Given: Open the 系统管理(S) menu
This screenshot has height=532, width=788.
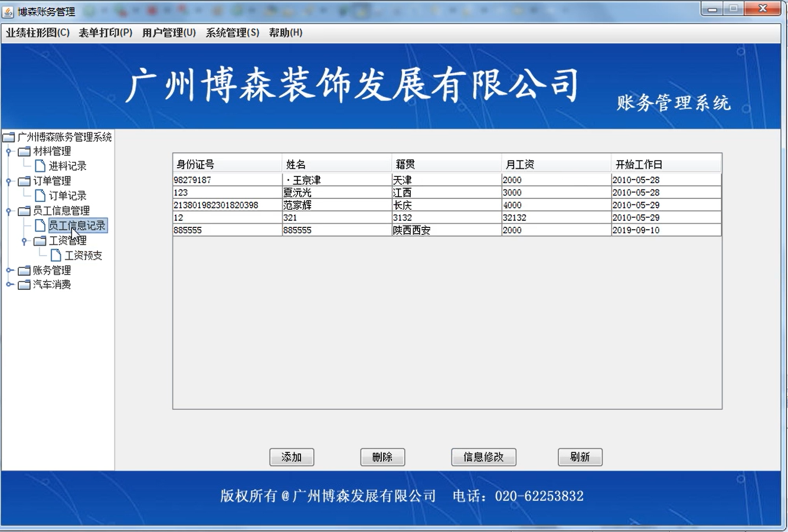Looking at the screenshot, I should tap(233, 33).
